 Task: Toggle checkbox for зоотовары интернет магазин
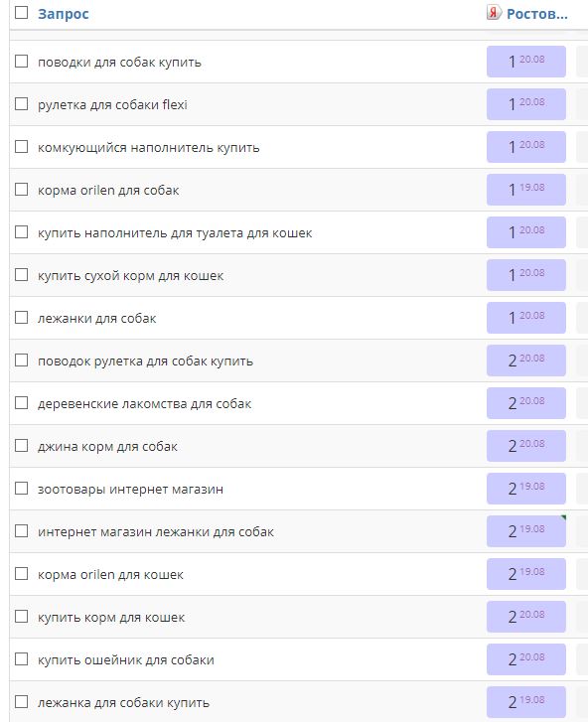coord(22,489)
